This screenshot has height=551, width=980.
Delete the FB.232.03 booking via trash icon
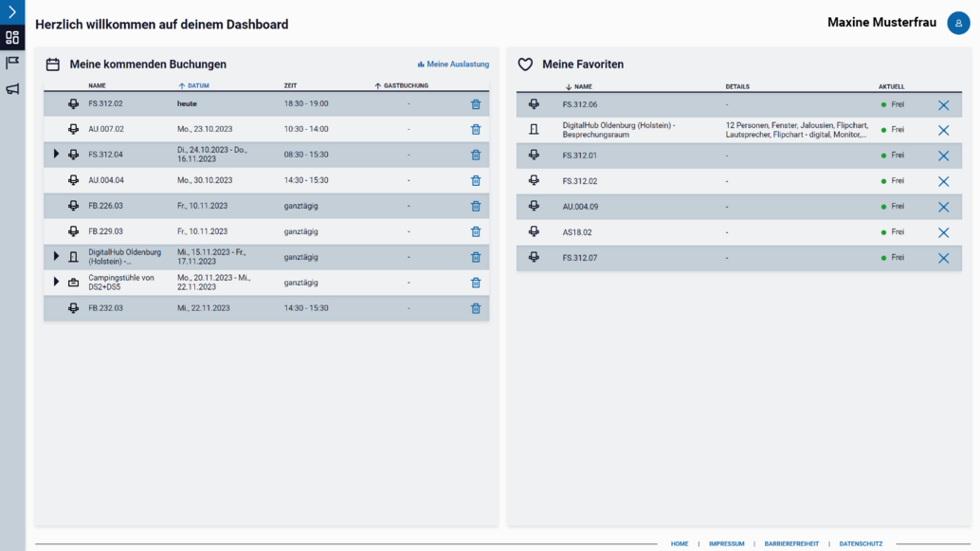coord(476,308)
